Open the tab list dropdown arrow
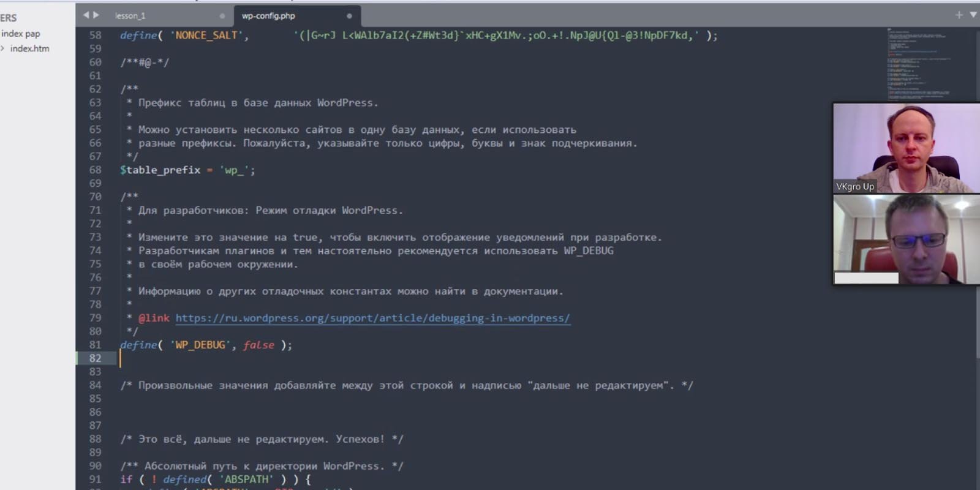 (973, 15)
